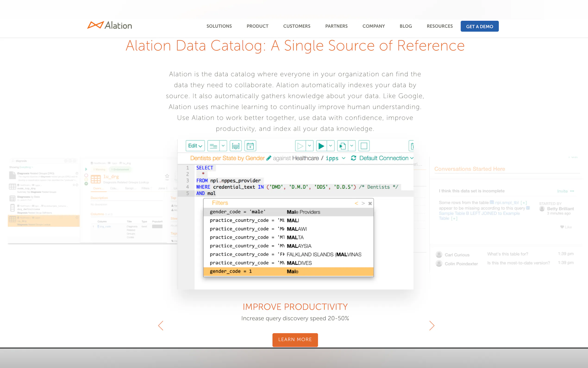Click the calendar schedule icon
Viewport: 588px width, 368px height.
(250, 146)
